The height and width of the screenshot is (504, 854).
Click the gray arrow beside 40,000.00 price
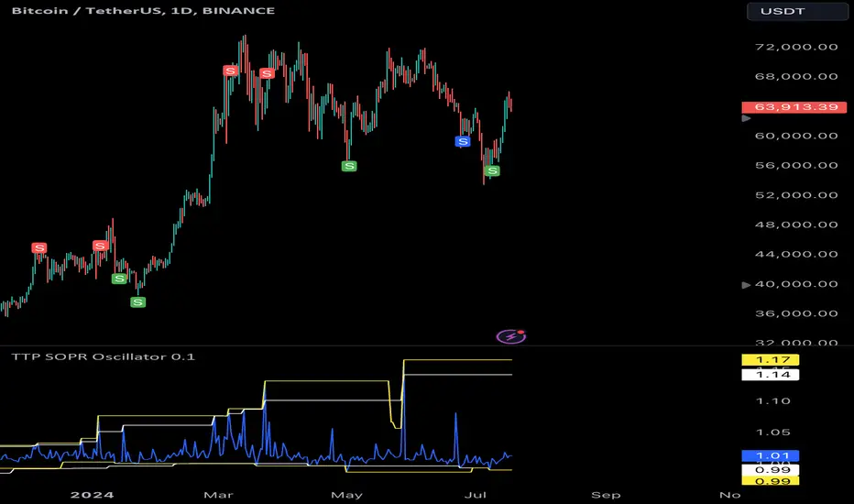click(x=746, y=284)
